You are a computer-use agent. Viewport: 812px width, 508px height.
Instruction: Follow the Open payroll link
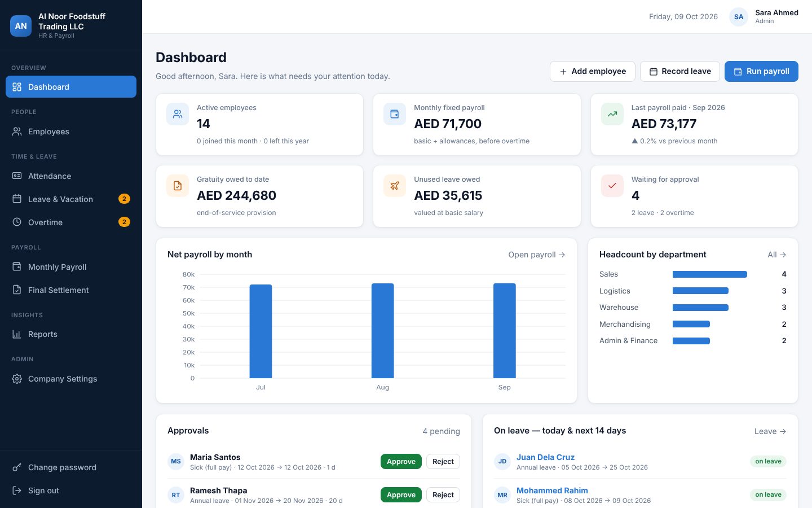537,255
